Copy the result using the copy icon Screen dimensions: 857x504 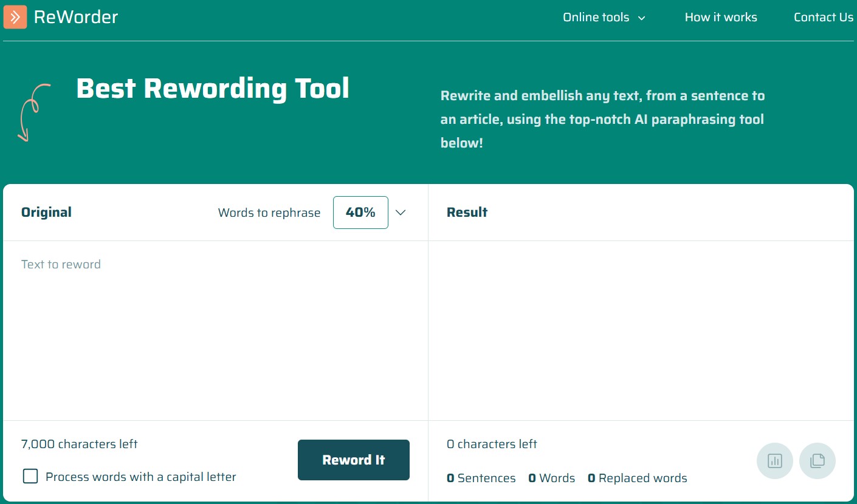(817, 461)
